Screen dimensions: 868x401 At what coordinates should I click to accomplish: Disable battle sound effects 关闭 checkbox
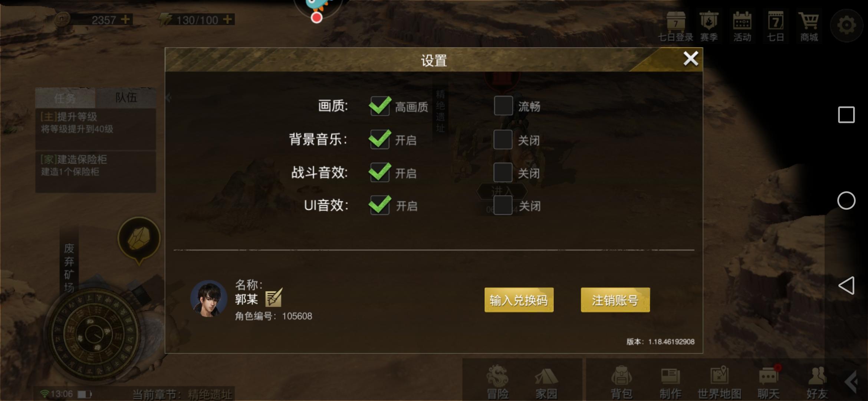(x=503, y=172)
